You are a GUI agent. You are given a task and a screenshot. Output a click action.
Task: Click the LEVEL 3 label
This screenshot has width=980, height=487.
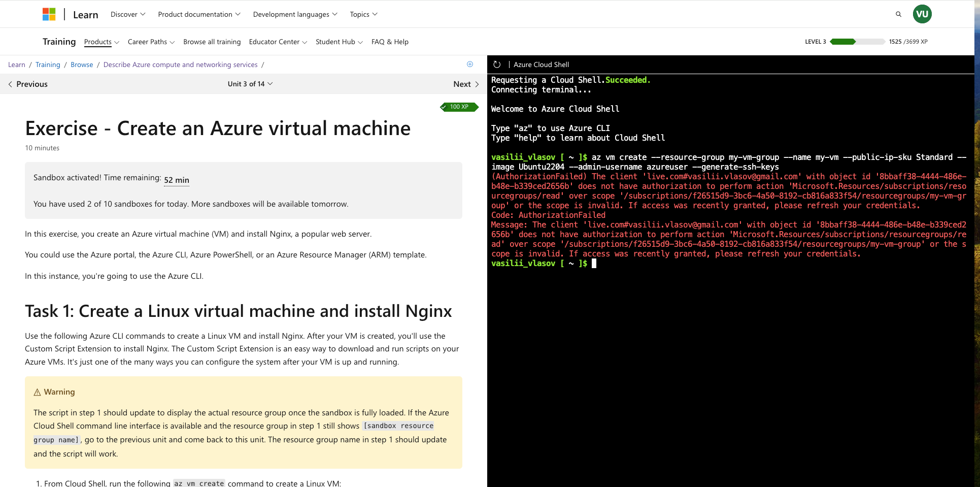[816, 42]
